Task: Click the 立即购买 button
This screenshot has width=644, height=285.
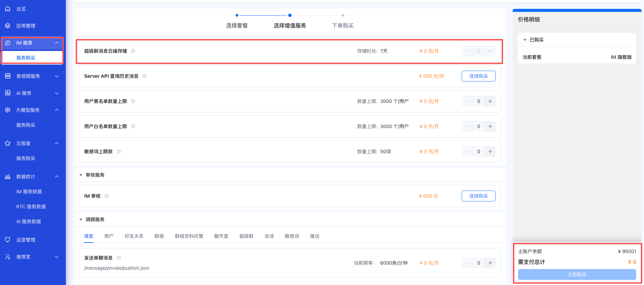Action: pos(577,274)
